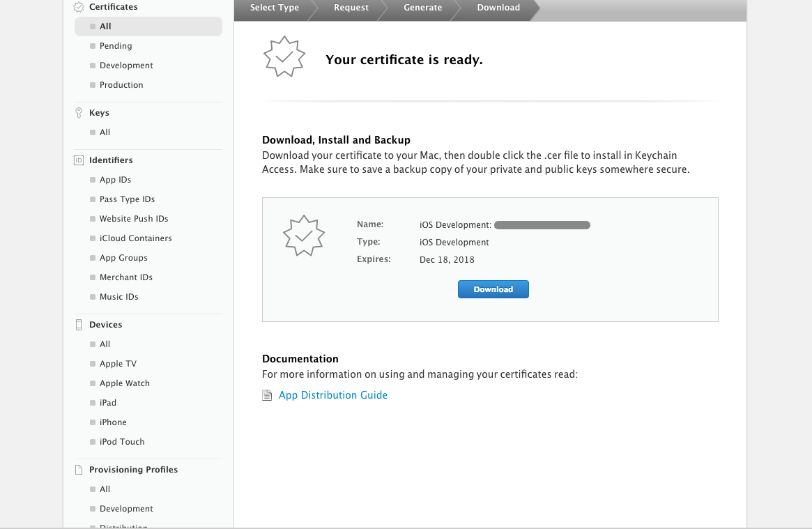Show Pending certificates
The width and height of the screenshot is (812, 529).
click(x=116, y=46)
